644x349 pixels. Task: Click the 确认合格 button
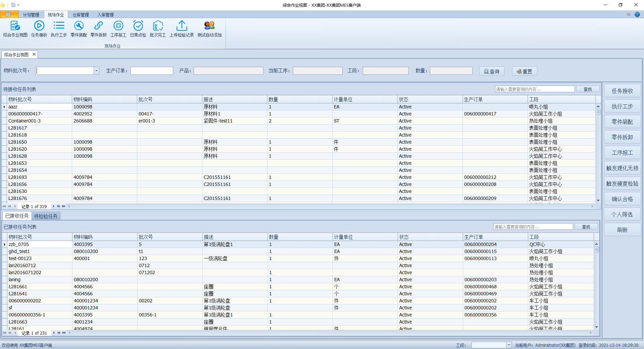point(622,199)
